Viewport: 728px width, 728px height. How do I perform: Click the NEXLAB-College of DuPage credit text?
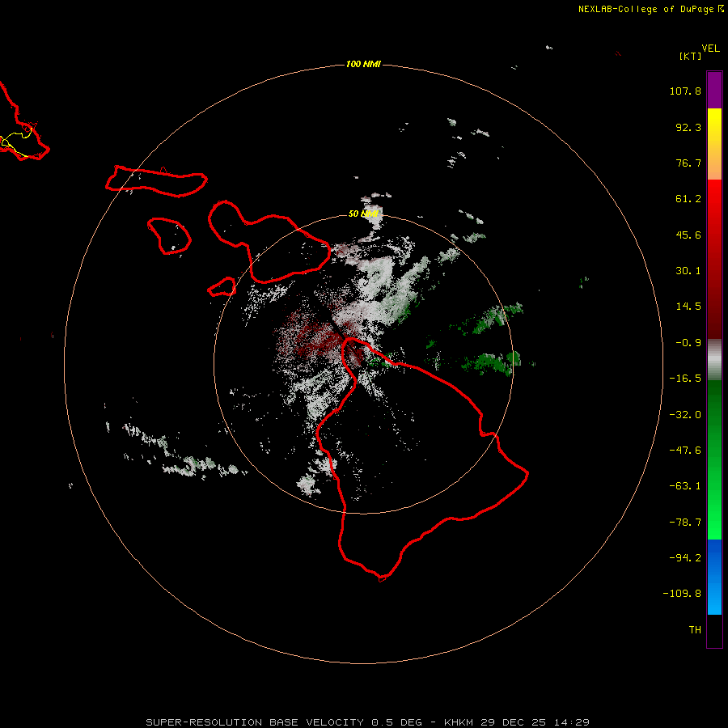(x=650, y=9)
